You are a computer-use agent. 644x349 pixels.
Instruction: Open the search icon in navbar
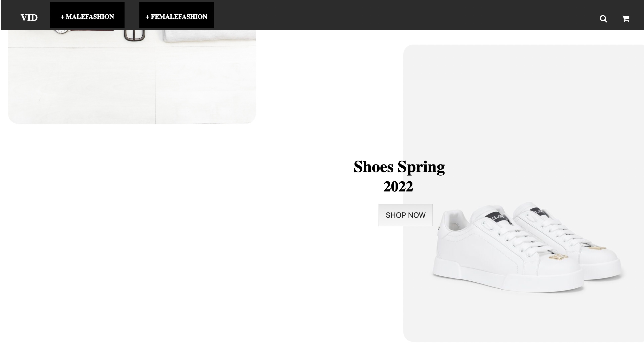click(x=603, y=19)
